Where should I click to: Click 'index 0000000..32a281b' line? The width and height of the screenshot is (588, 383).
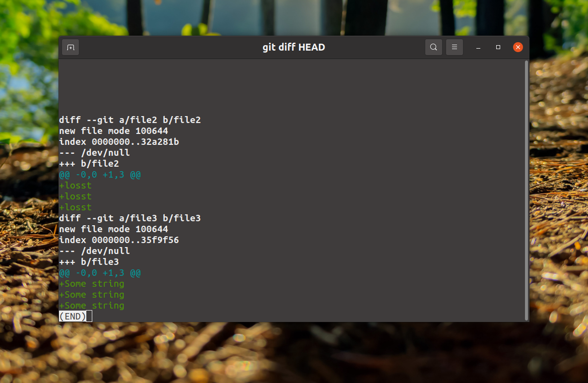(x=119, y=142)
